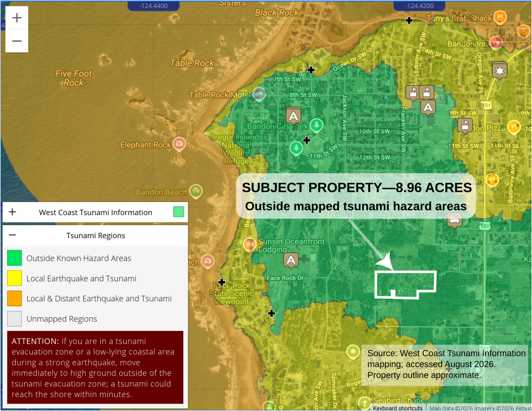Viewport: 532px width, 411px height.
Task: Click the Face Rock Dr street label
Action: (285, 278)
